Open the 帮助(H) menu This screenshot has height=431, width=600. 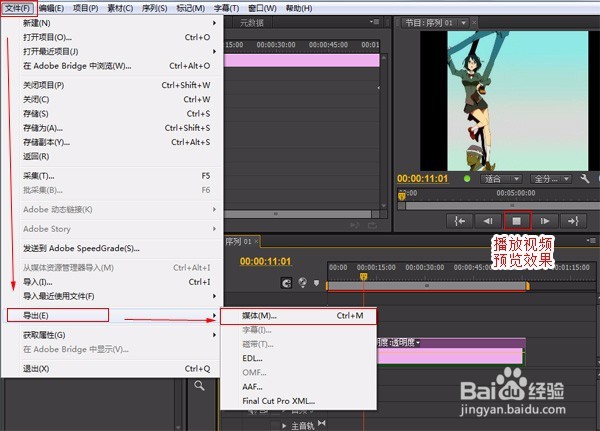[299, 8]
